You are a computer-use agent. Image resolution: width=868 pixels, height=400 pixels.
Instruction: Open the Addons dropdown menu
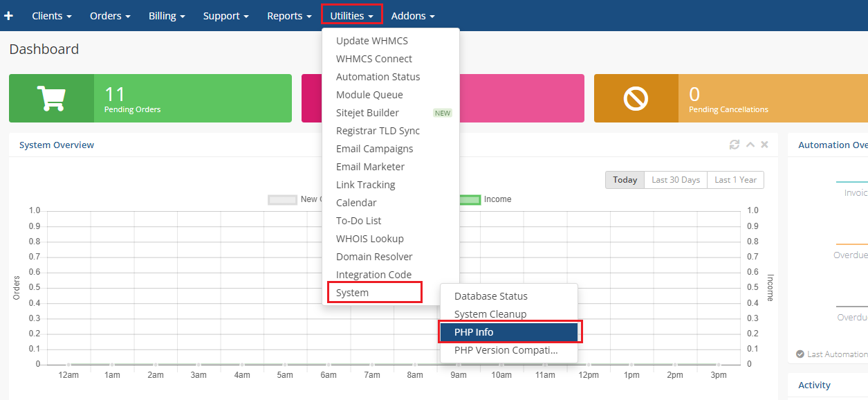click(x=413, y=16)
